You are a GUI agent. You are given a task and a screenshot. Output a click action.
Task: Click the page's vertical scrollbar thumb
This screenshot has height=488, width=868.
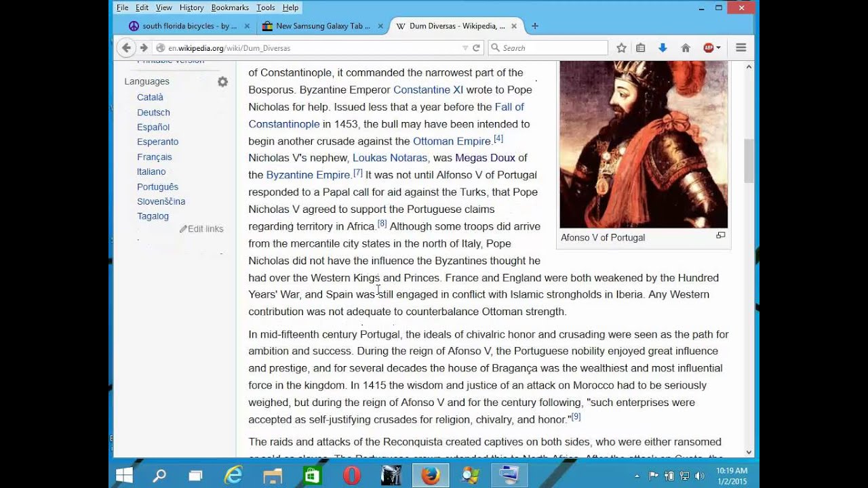(x=749, y=161)
